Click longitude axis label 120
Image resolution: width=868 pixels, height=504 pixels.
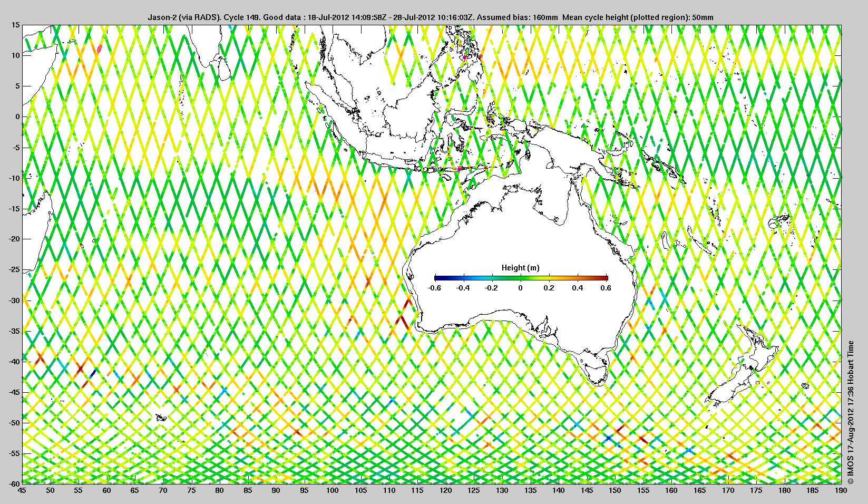(x=445, y=491)
